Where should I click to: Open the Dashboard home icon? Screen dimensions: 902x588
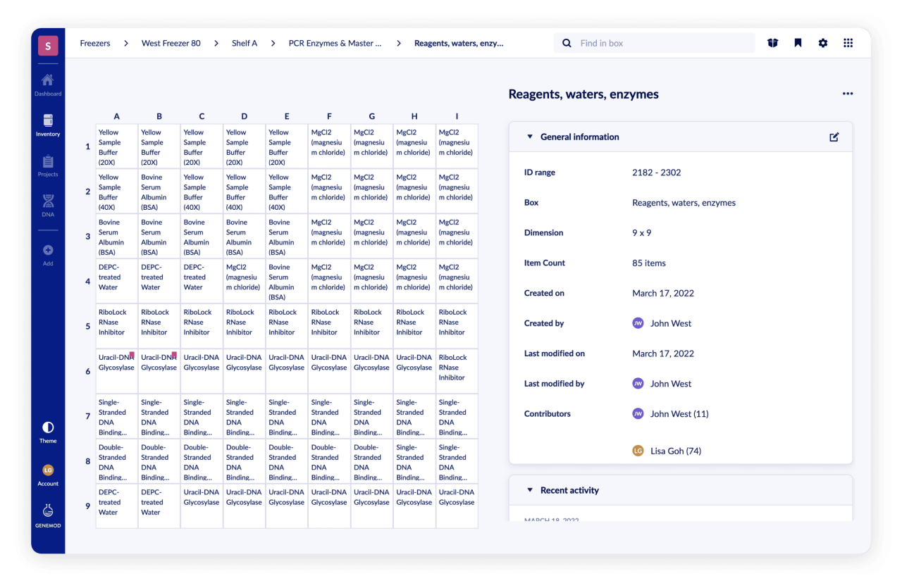click(48, 80)
